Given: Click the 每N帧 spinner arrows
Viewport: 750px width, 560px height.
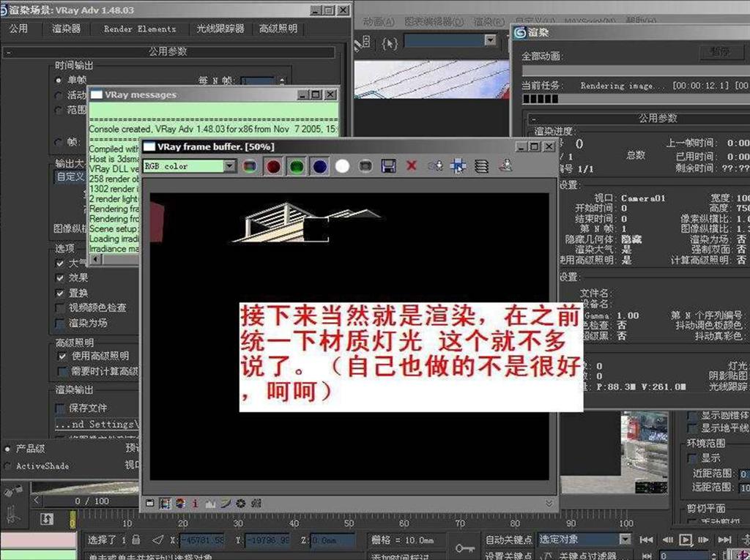Looking at the screenshot, I should click(282, 81).
